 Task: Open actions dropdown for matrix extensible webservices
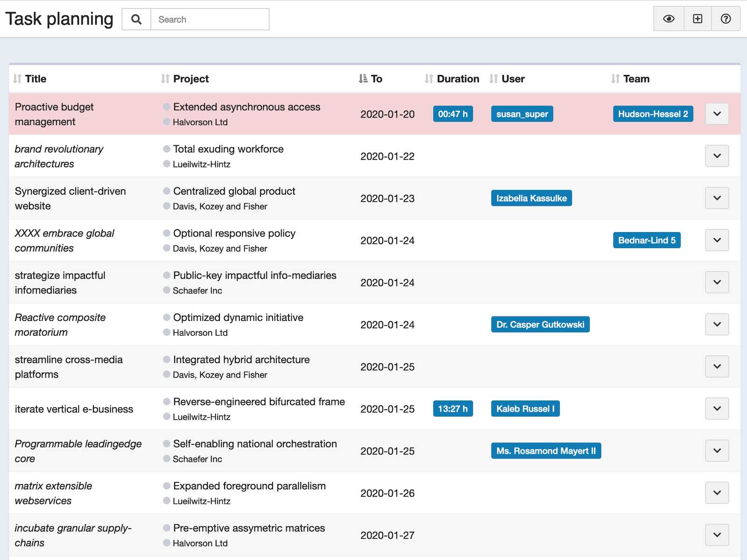pyautogui.click(x=717, y=493)
